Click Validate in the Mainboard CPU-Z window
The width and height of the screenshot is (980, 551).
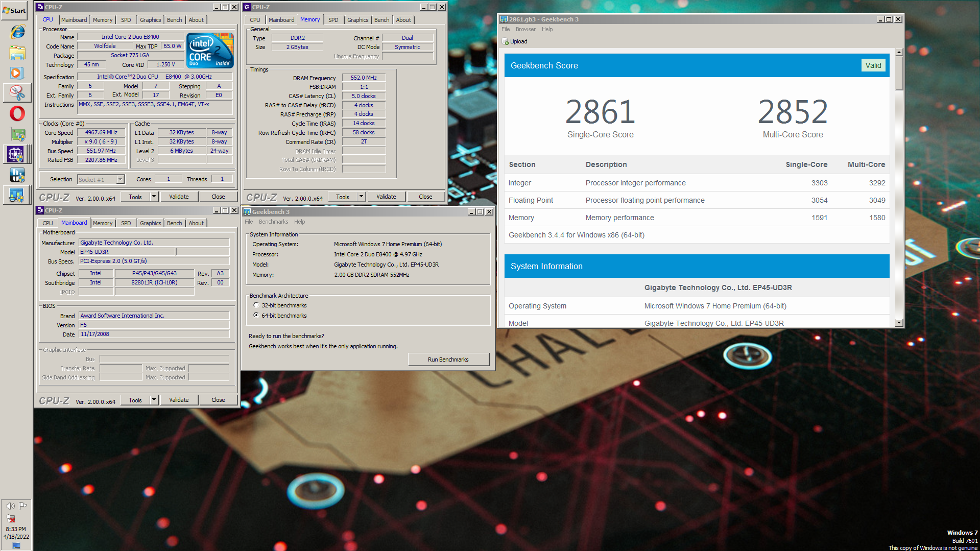click(179, 400)
